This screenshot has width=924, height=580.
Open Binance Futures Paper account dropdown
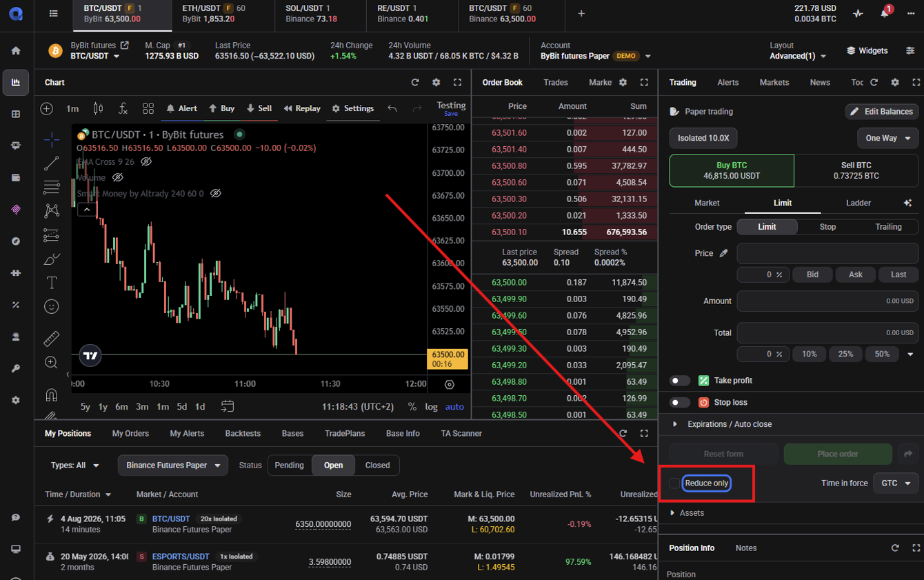(173, 466)
